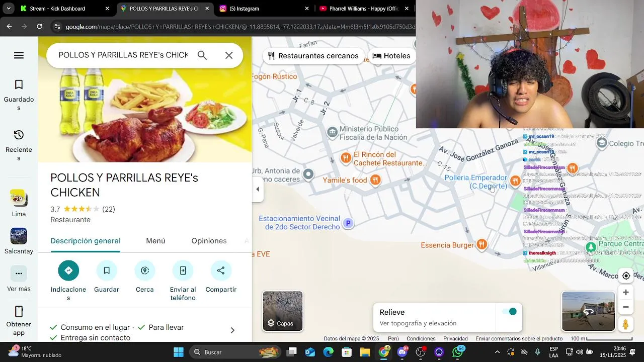Open Discord from the taskbar

point(403,352)
